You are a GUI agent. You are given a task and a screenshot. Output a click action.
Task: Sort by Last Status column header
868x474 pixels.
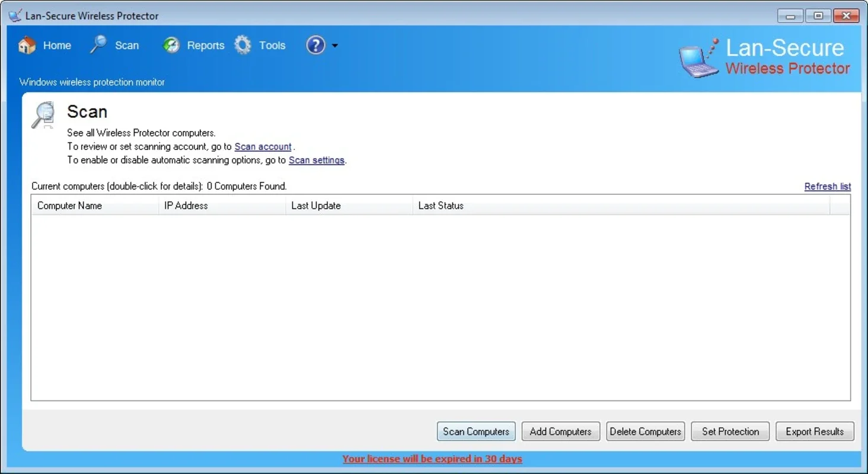point(621,206)
